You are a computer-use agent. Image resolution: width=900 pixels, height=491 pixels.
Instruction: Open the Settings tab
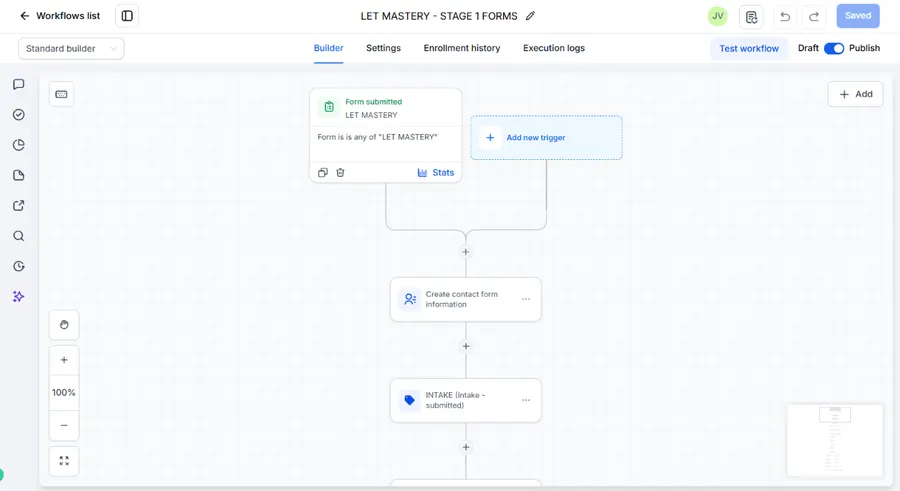pos(383,48)
